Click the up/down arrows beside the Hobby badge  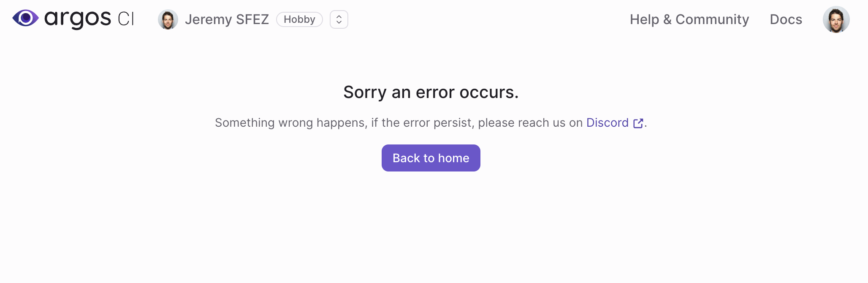pyautogui.click(x=339, y=19)
